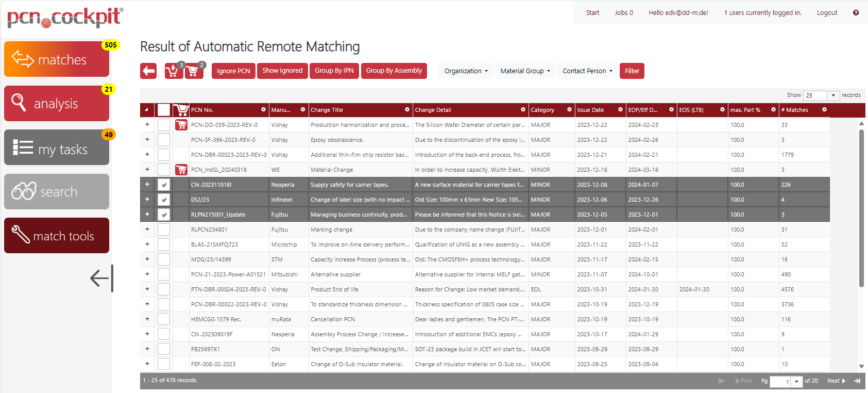
Task: Click the Show Ignored button
Action: coord(282,71)
